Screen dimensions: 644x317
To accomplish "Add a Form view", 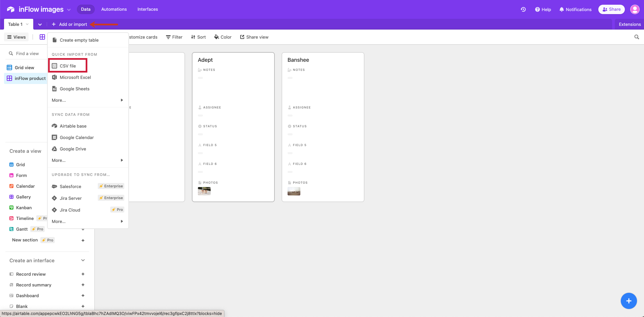I will [x=22, y=175].
